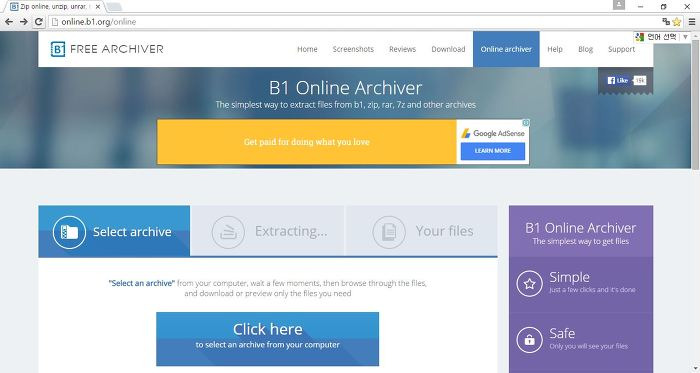700x373 pixels.
Task: Open the Screenshots menu item
Action: click(x=353, y=49)
